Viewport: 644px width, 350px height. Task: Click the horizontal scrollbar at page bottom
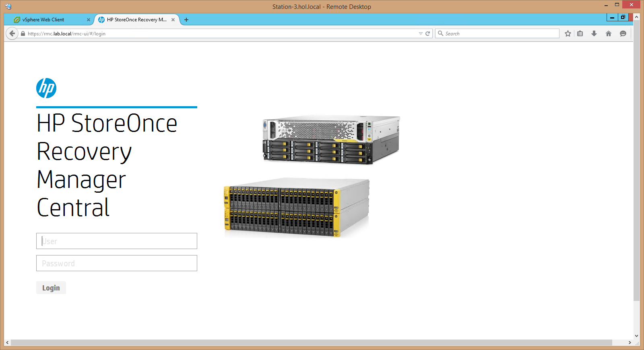point(312,342)
